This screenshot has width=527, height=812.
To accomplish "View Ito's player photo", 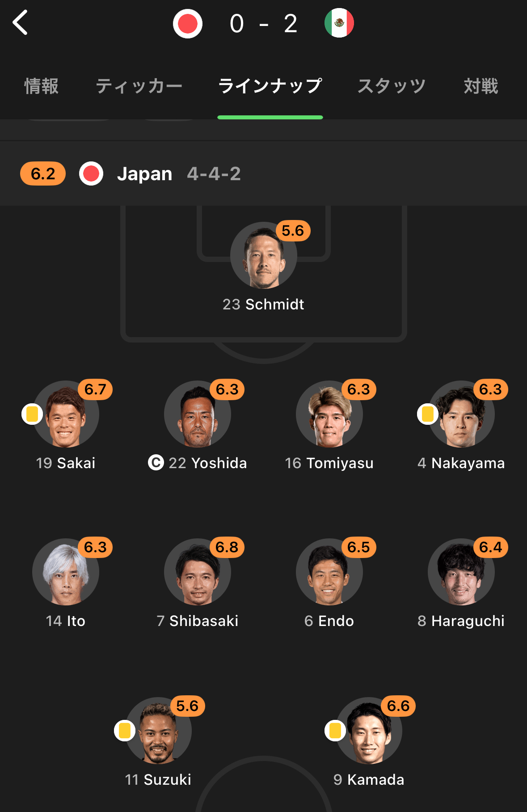I will (66, 572).
